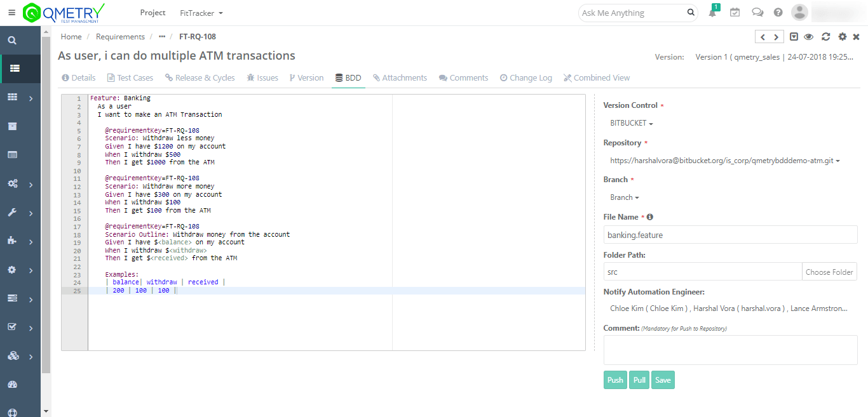Open the puzzle piece sidebar icon
This screenshot has width=868, height=417.
coord(12,241)
